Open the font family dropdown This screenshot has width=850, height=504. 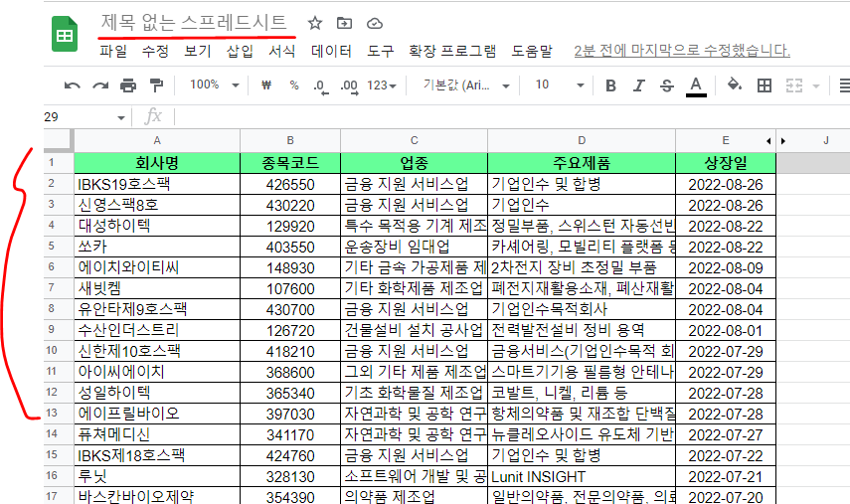click(x=466, y=85)
